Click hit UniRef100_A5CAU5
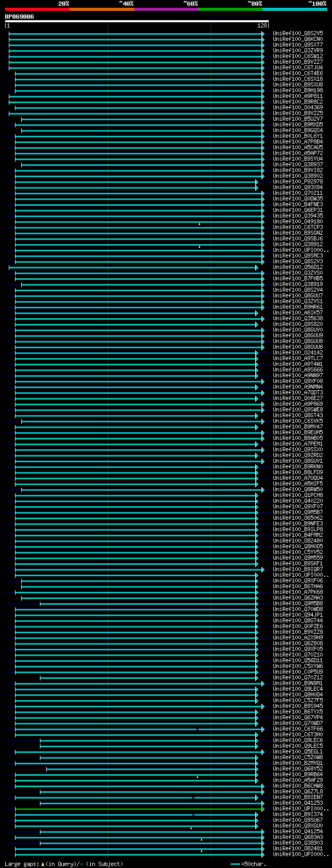The image size is (332, 868). pos(298,147)
